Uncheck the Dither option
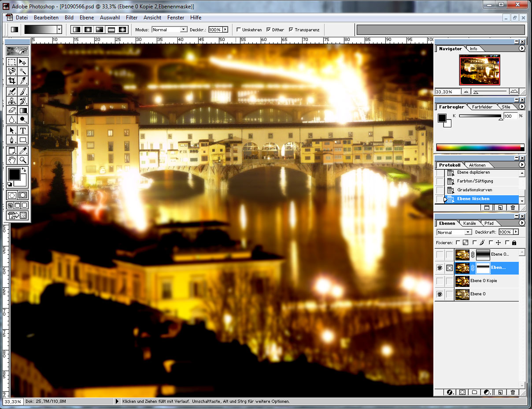532x409 pixels. pos(269,30)
